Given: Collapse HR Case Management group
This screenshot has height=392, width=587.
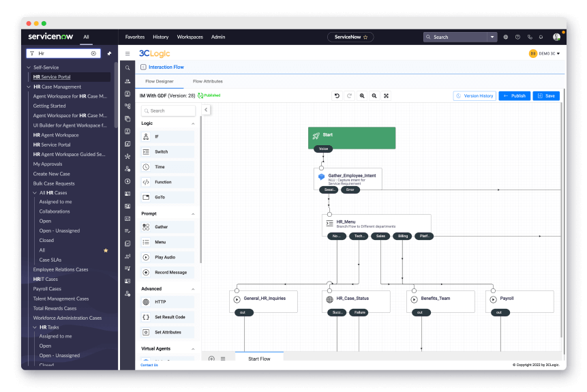Looking at the screenshot, I should point(29,87).
